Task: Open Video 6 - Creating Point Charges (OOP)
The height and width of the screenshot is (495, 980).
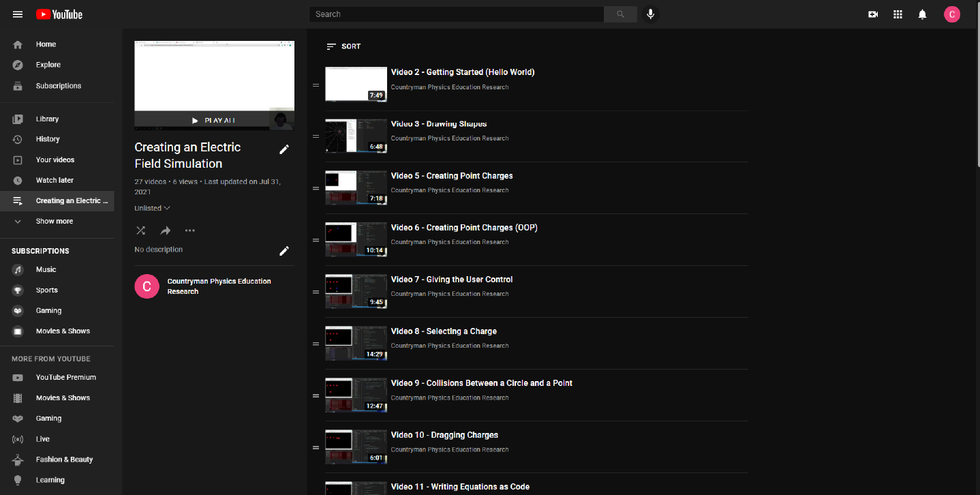Action: pos(464,228)
